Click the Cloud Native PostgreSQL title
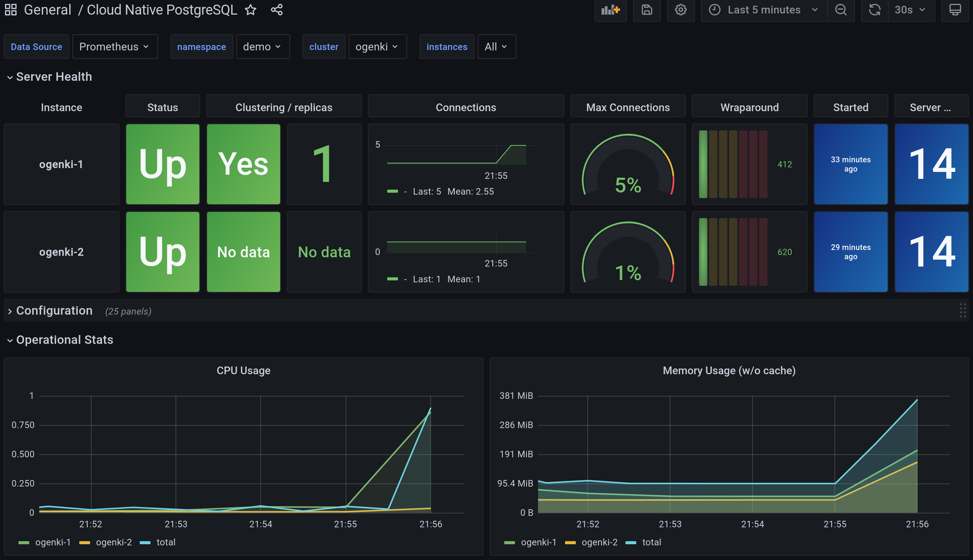973x560 pixels. pos(162,10)
